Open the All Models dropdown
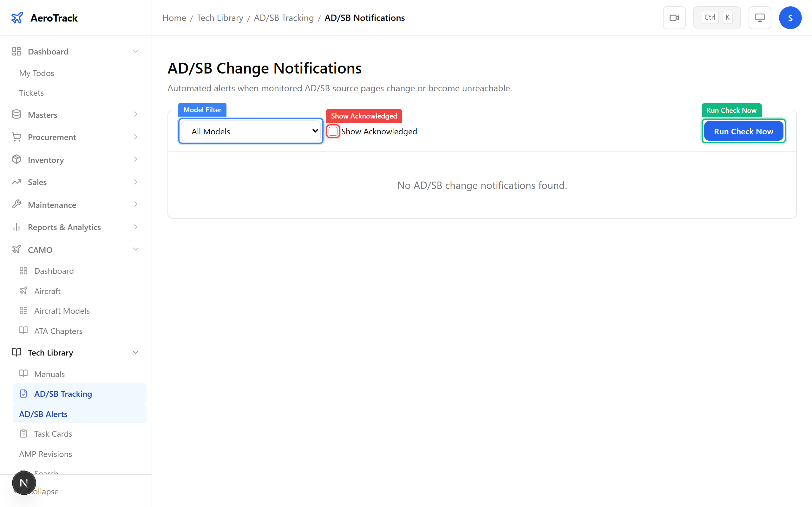The width and height of the screenshot is (812, 507). 250,131
